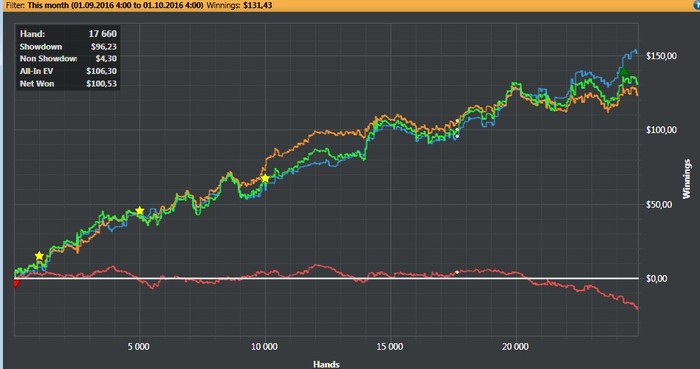Click the 10 000 hands axis label

click(x=264, y=347)
